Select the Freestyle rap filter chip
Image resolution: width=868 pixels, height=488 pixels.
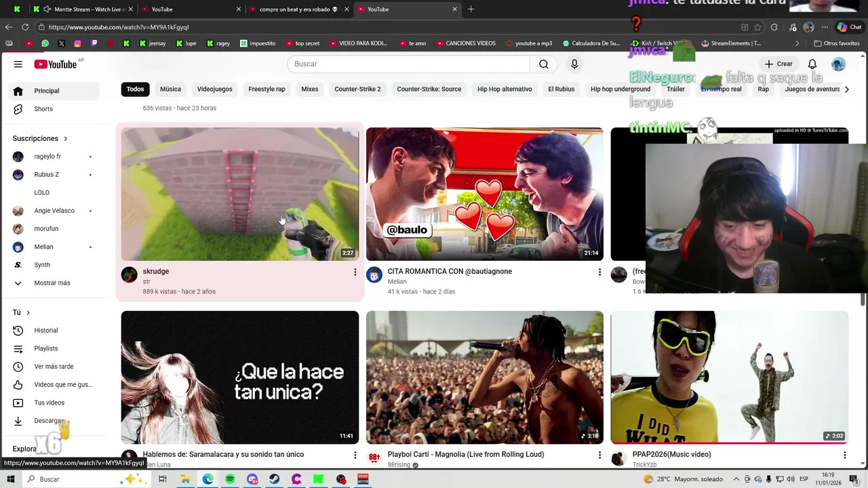coord(267,89)
